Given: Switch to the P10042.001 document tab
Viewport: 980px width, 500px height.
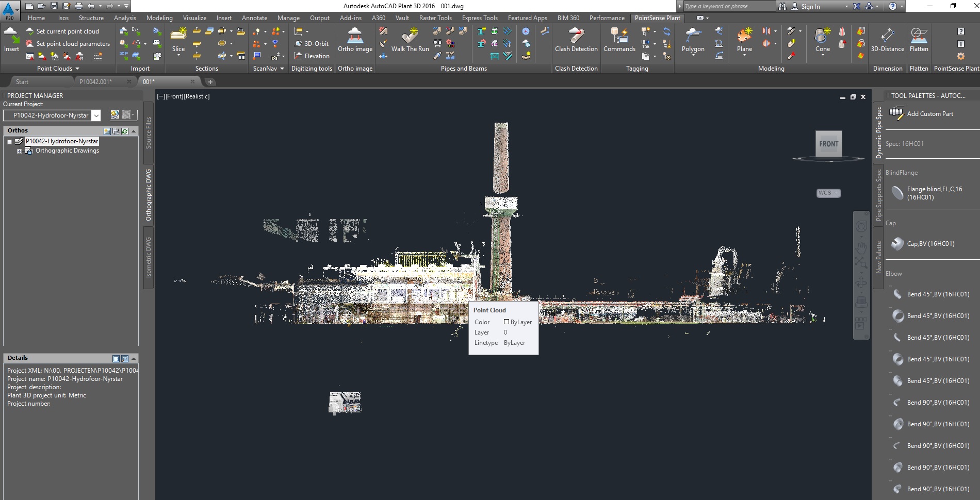Looking at the screenshot, I should point(95,82).
